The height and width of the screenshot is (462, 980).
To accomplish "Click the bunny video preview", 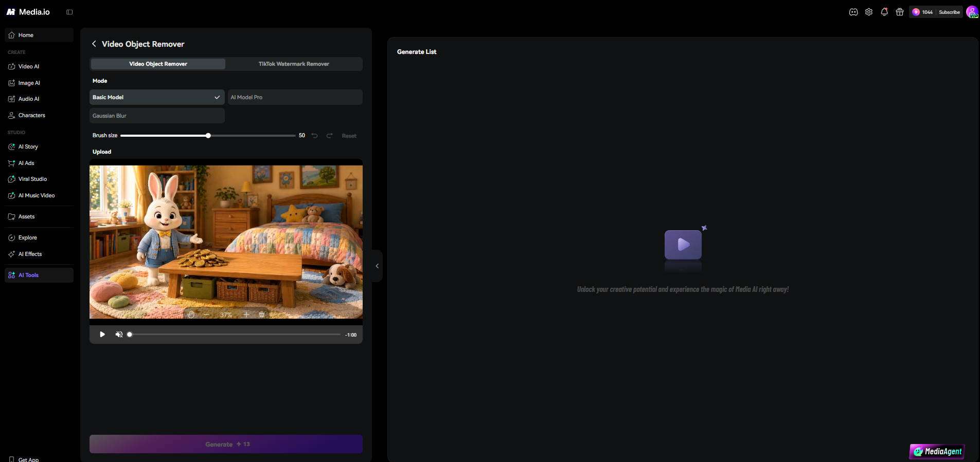I will pos(226,242).
